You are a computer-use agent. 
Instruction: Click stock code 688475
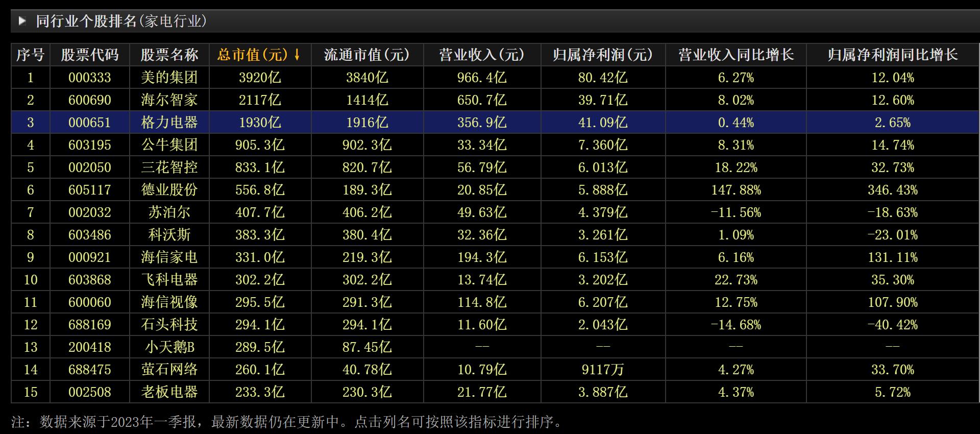coord(90,370)
